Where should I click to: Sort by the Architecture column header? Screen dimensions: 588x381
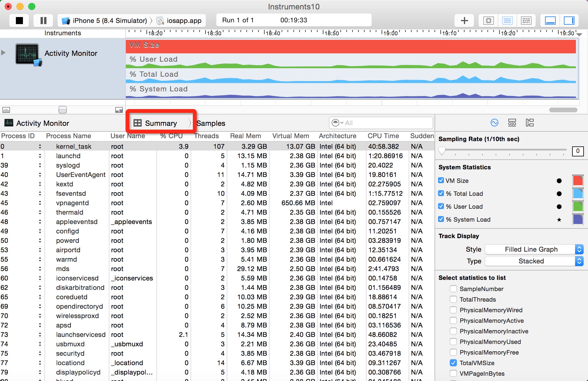point(338,136)
